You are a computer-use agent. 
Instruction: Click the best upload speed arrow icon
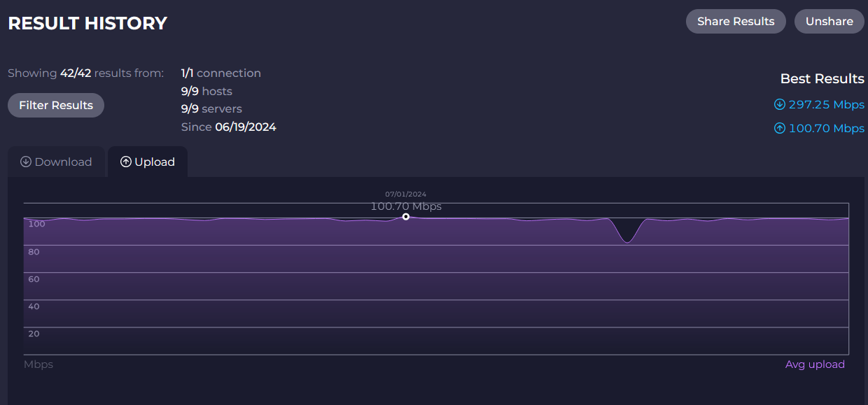[x=780, y=128]
